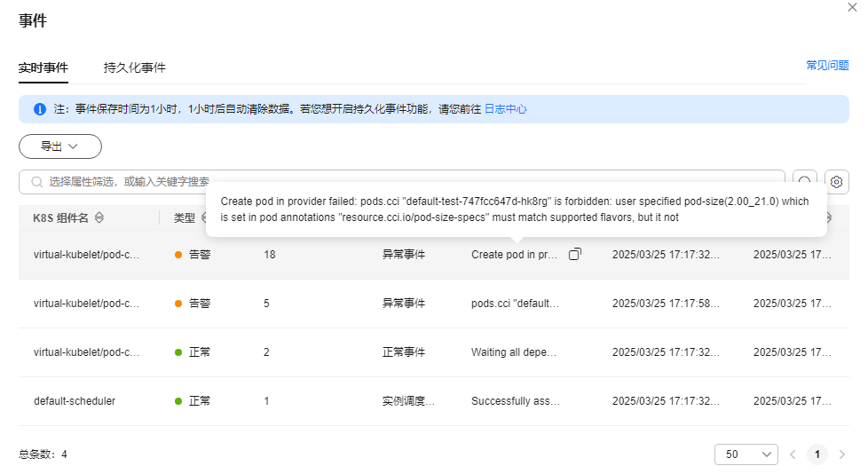Click the 告警 status in the count 5 row
The height and width of the screenshot is (474, 868).
pyautogui.click(x=193, y=304)
